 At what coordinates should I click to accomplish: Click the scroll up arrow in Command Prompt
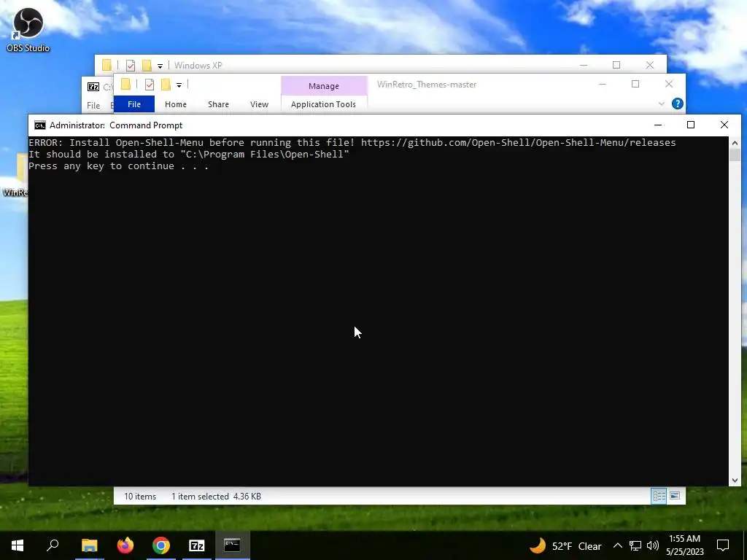pos(735,143)
